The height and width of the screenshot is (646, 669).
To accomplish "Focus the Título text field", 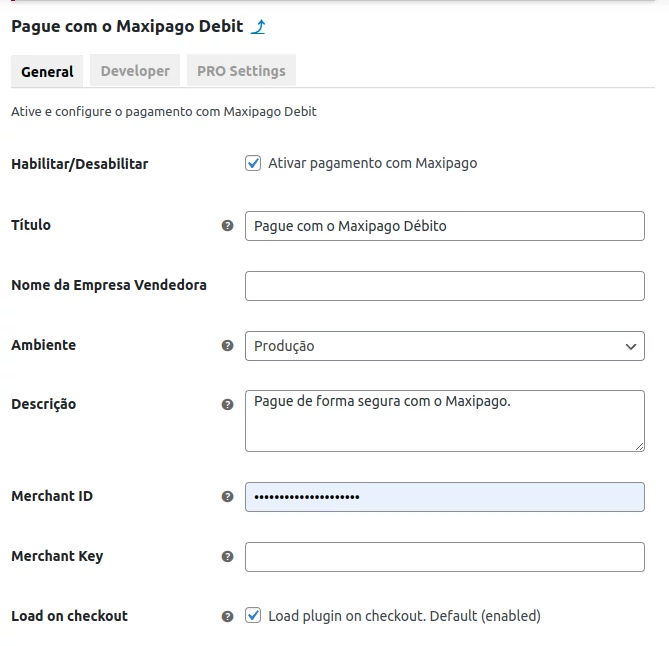I will pos(444,226).
